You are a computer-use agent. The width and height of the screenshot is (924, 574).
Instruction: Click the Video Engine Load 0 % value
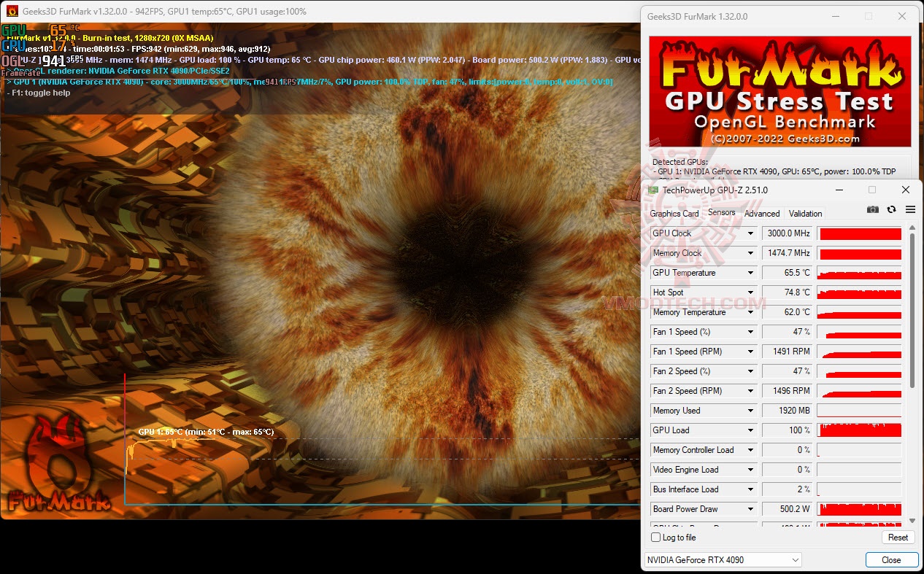tap(788, 470)
